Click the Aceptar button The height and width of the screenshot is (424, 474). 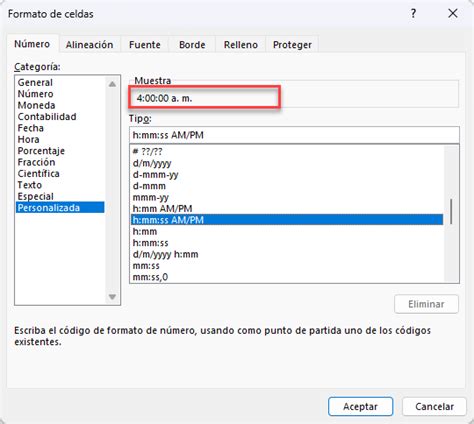point(360,406)
